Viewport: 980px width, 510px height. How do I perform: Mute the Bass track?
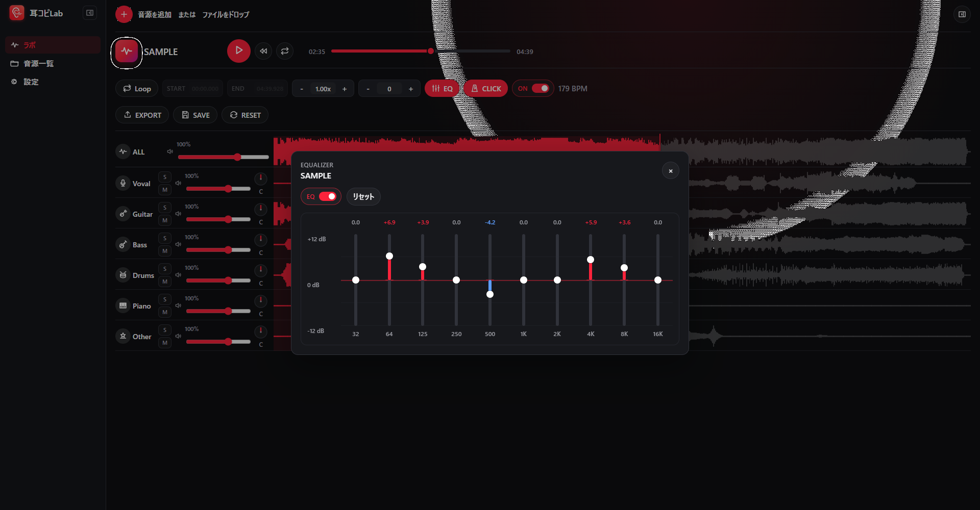[165, 251]
